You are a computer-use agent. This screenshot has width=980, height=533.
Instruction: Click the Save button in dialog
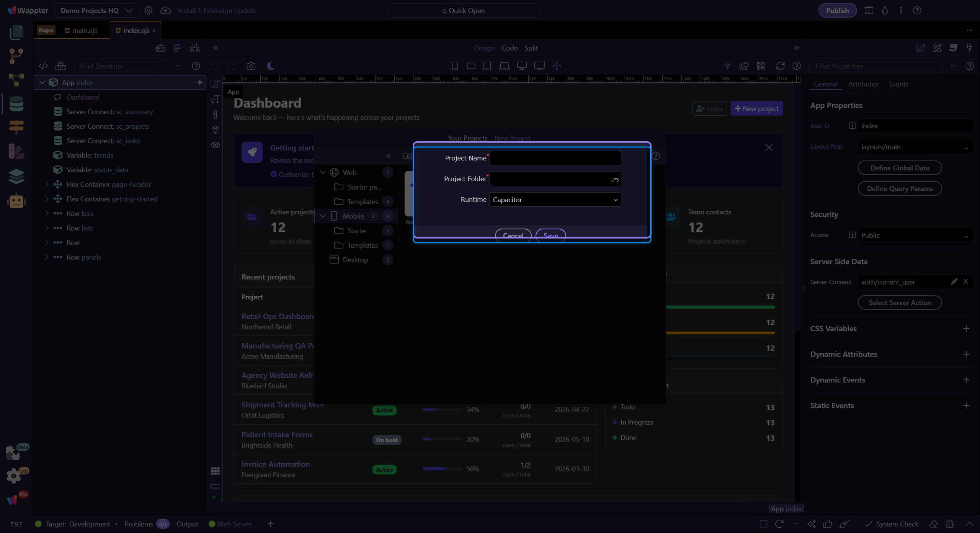550,235
